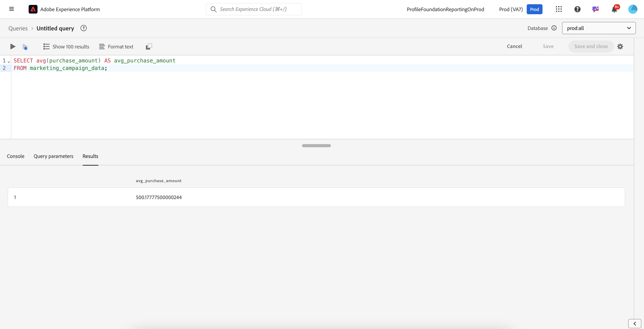Open the query settings gear

(x=620, y=47)
